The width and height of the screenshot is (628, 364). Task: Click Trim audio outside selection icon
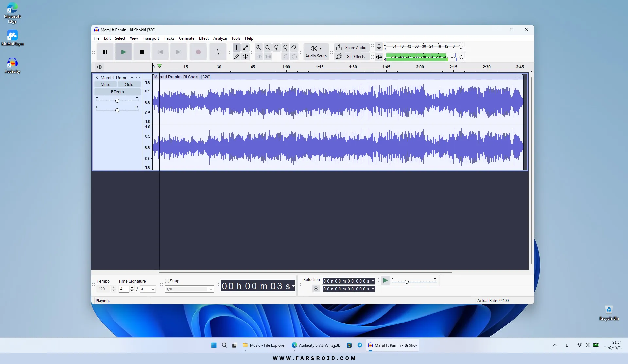point(259,57)
